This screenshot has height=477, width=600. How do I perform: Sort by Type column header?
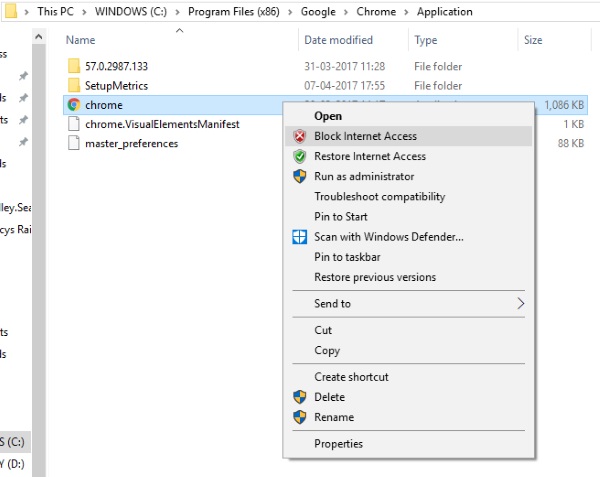[x=426, y=40]
